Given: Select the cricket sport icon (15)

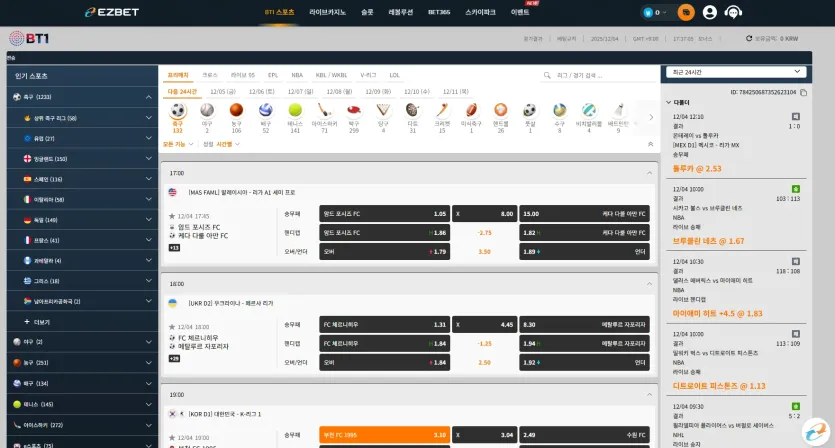Looking at the screenshot, I should point(442,110).
